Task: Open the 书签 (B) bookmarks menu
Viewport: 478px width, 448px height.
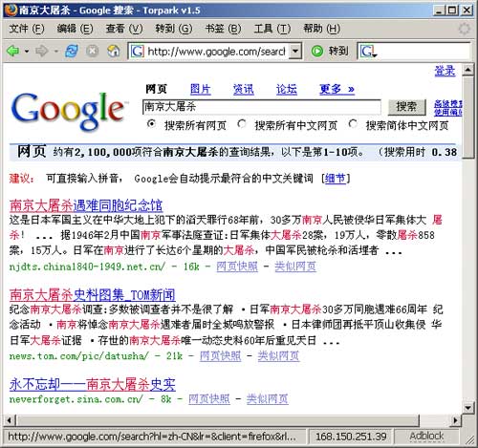Action: [x=223, y=29]
